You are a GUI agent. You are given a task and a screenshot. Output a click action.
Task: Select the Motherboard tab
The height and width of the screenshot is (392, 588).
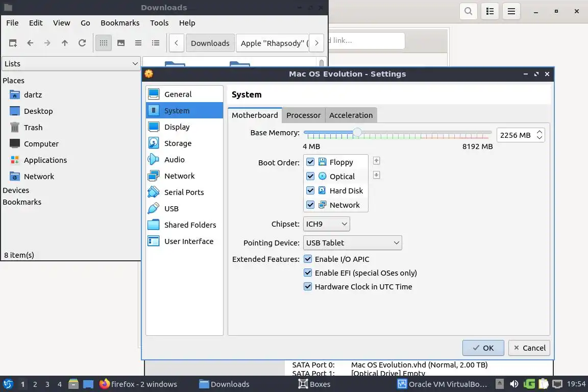point(255,115)
